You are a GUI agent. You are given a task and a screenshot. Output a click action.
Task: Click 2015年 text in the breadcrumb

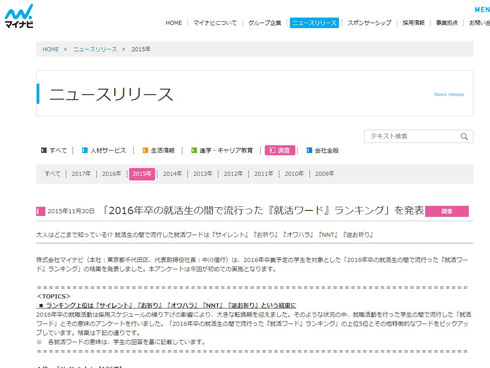141,49
